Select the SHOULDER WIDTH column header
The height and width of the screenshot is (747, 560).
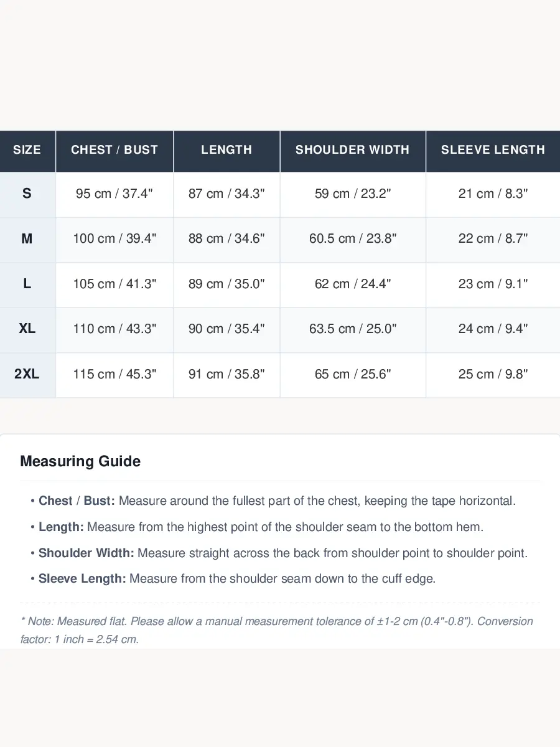[353, 151]
